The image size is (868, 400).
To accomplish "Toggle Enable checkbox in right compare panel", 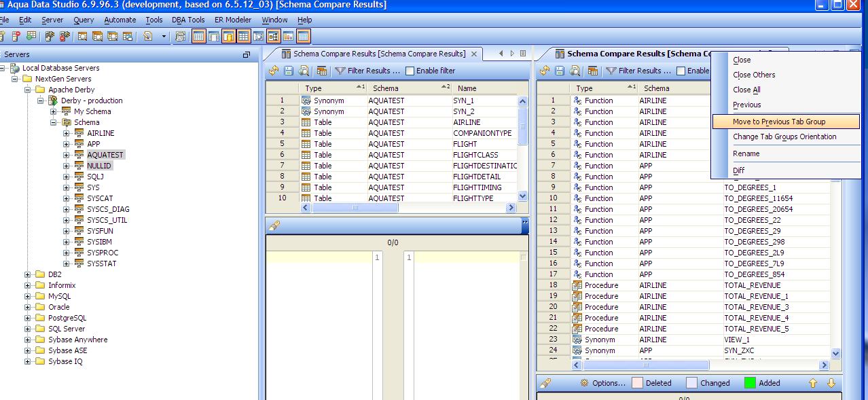I will tap(681, 71).
